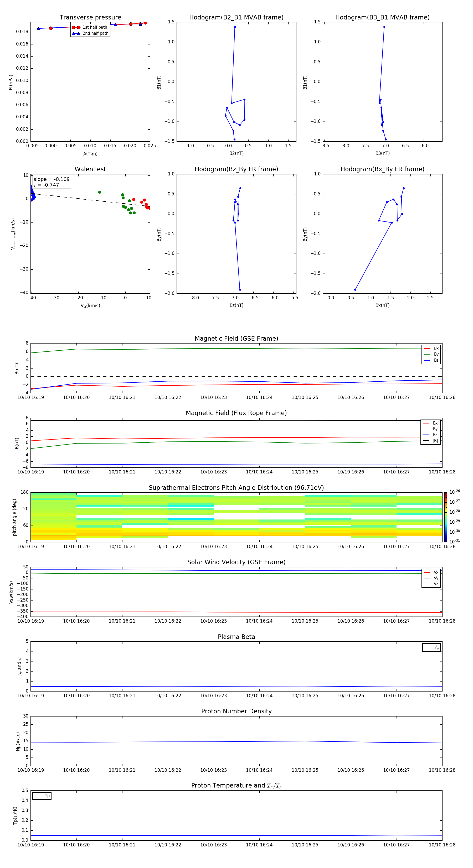Viewport: 473px width, 868px height.
Task: Click the 'Bx(nT)' x-axis label
Action: click(382, 305)
